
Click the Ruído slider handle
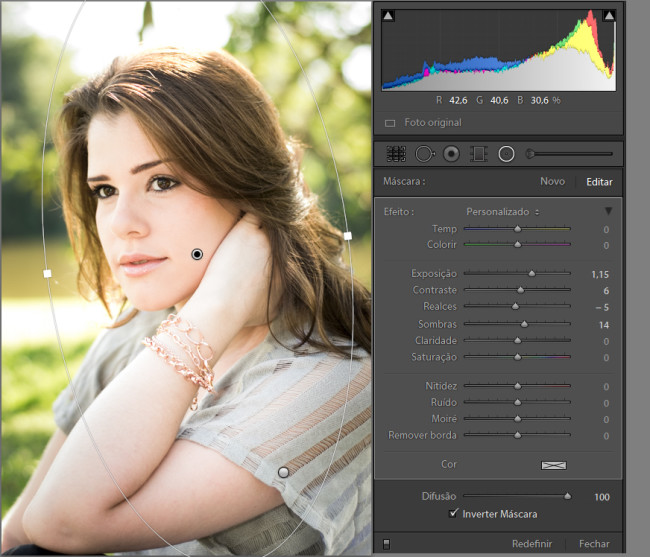517,402
